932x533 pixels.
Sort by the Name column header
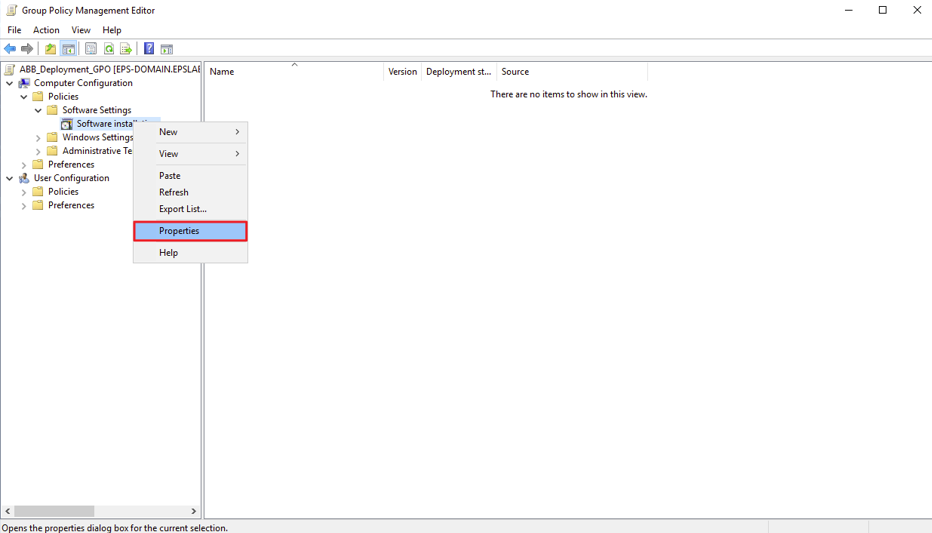(294, 72)
